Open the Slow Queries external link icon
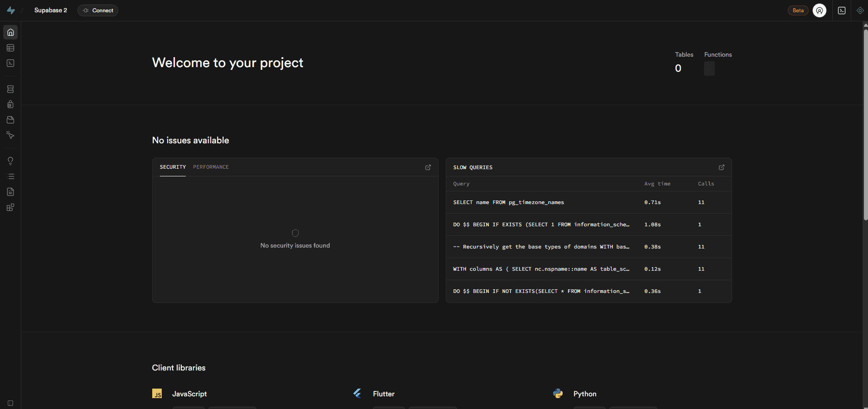Viewport: 868px width, 409px height. point(721,167)
